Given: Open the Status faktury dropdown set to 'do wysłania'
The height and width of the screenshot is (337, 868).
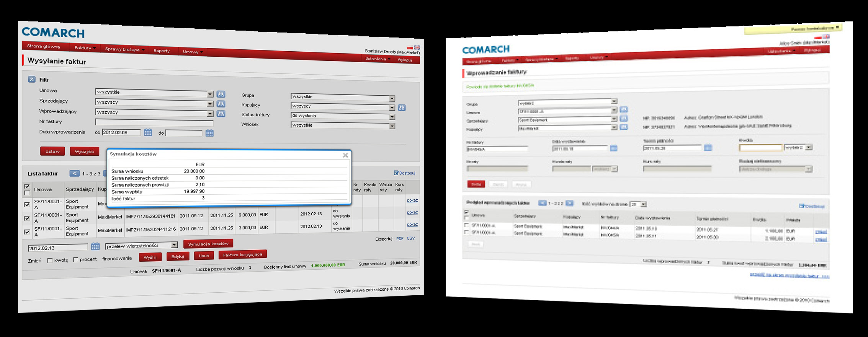Looking at the screenshot, I should [x=343, y=116].
